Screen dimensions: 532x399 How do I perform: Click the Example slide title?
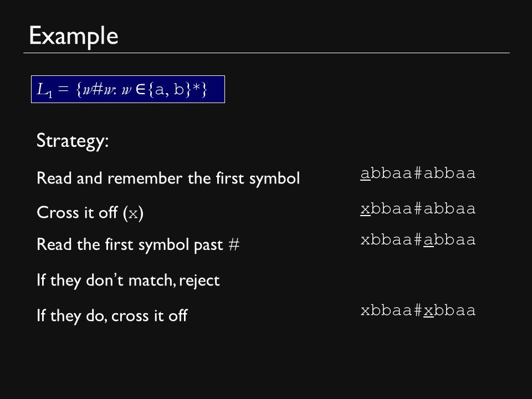[74, 36]
